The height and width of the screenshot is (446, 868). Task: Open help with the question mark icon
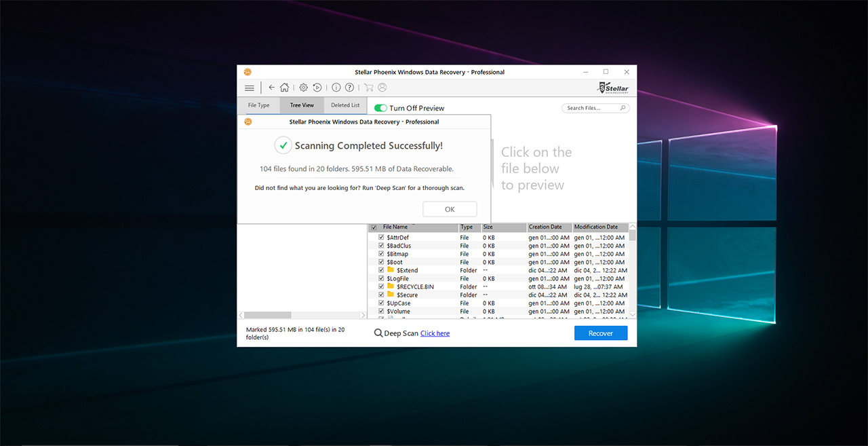coord(349,88)
